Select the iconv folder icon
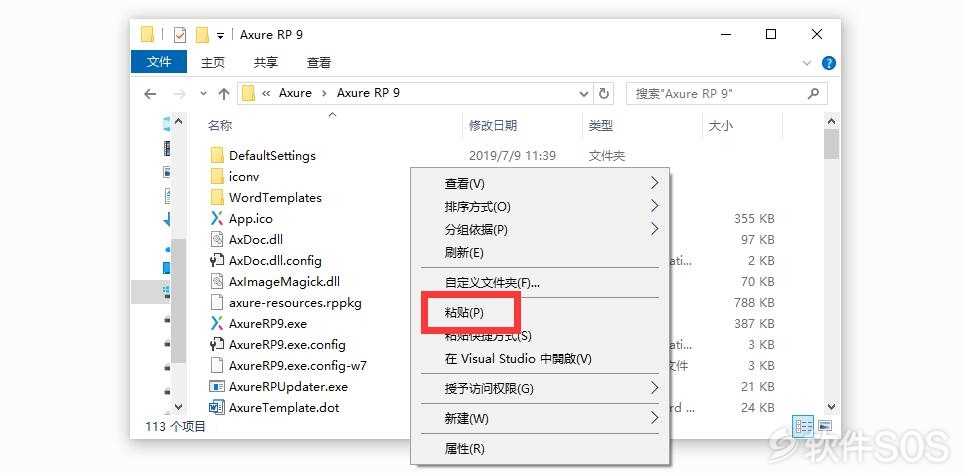 216,177
